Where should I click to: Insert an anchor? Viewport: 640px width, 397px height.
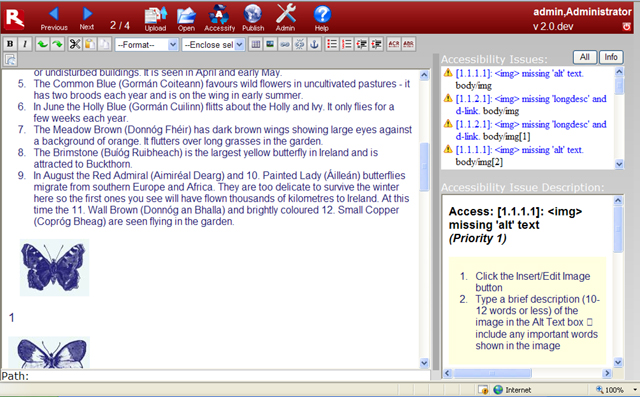coord(314,44)
